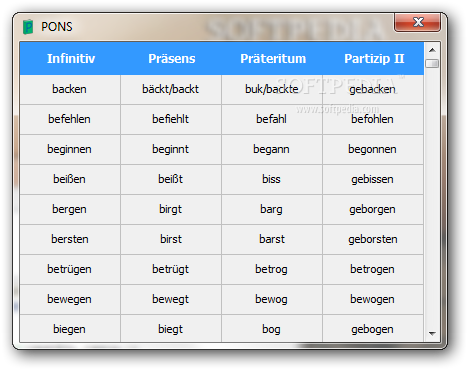The width and height of the screenshot is (468, 370).
Task: Select the begonnen cell
Action: (x=373, y=149)
